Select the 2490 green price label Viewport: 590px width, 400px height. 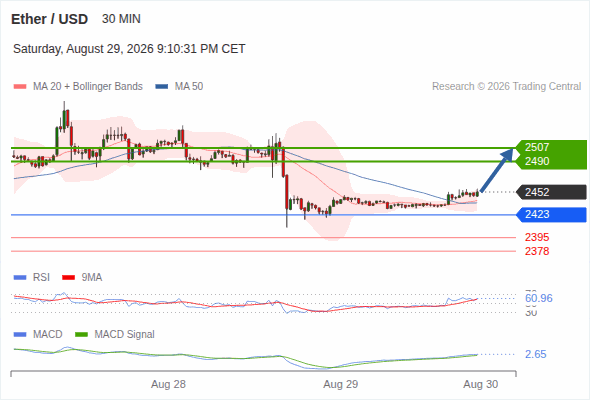coord(537,161)
